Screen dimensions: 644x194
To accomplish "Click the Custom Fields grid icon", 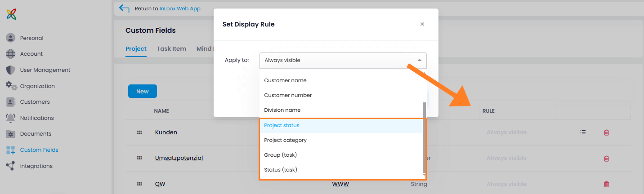I will 11,150.
